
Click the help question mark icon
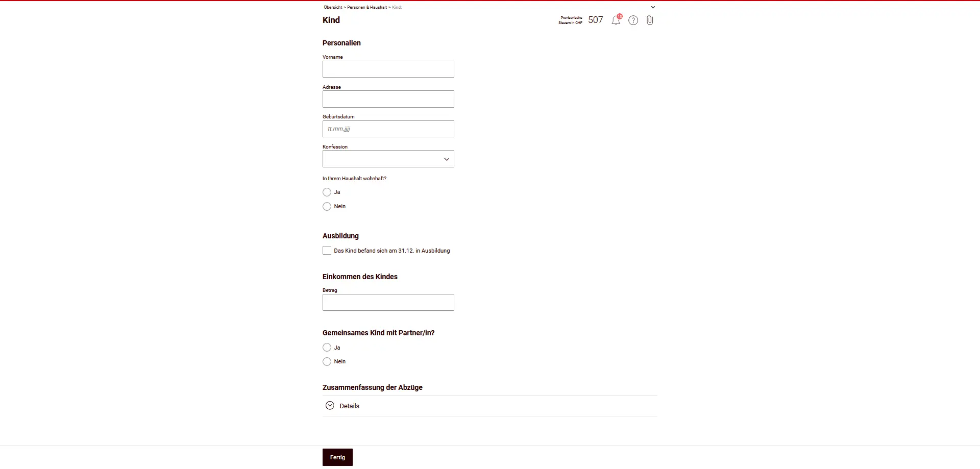pos(633,20)
